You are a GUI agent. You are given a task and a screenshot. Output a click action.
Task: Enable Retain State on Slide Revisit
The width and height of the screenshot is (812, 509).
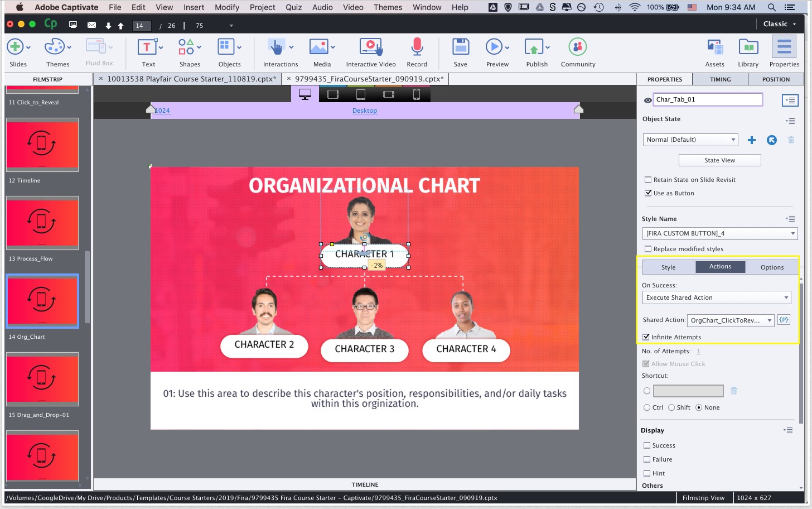click(648, 180)
